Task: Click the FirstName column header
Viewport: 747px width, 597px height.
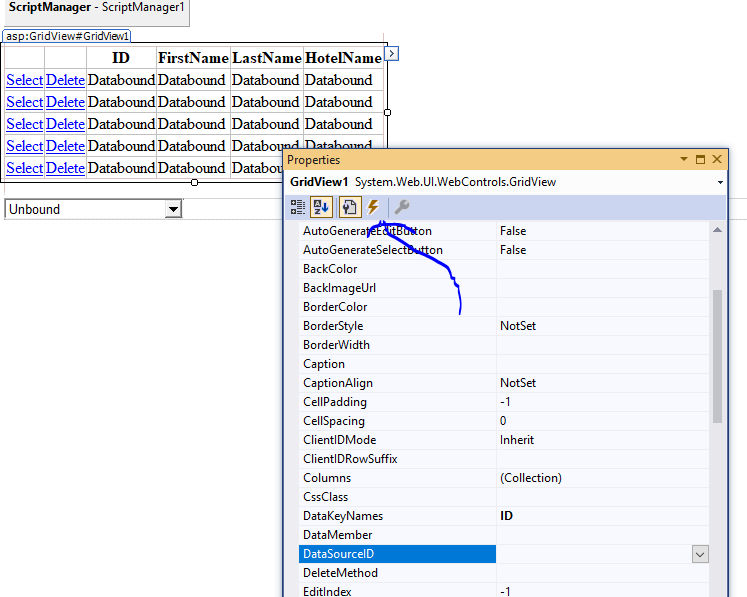Action: point(193,58)
